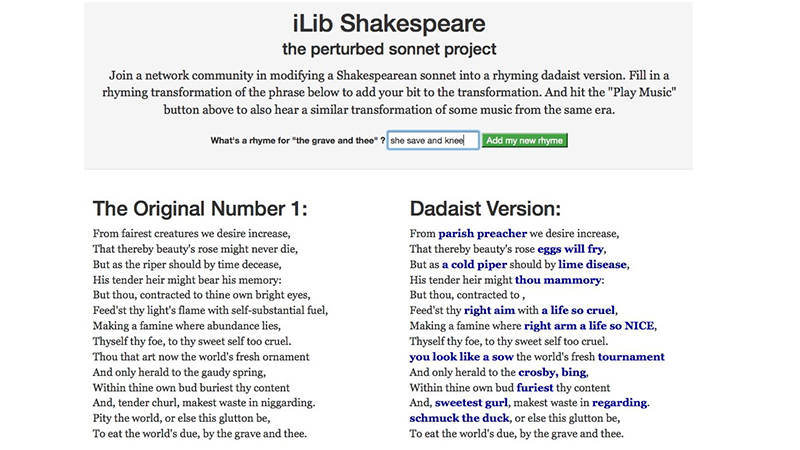Click the 'thou mammory' rhyme
This screenshot has width=800, height=450.
point(558,280)
